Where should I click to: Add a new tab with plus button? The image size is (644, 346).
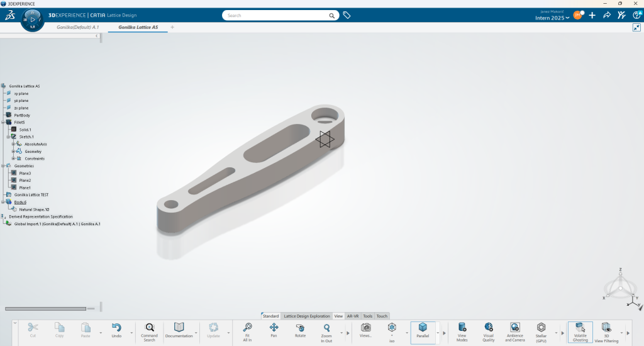click(172, 27)
